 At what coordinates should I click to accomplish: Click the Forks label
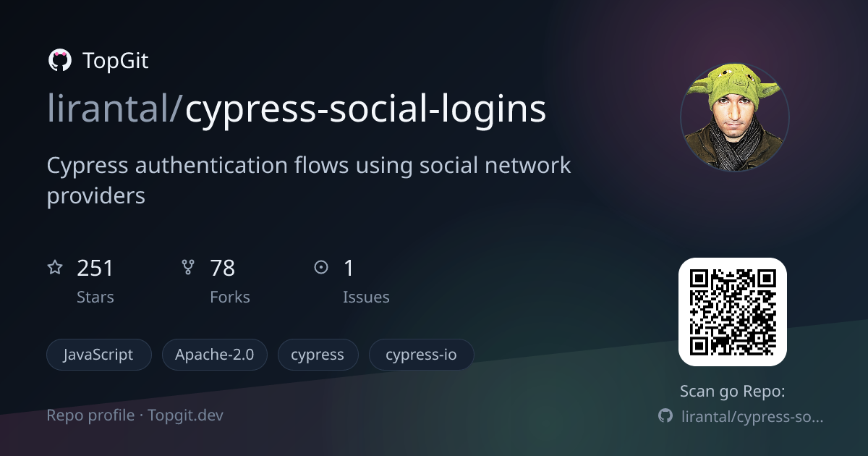coord(230,297)
